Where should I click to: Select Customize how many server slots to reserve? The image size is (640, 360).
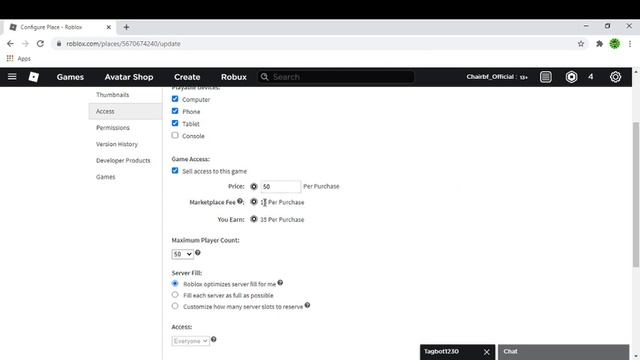click(x=175, y=306)
